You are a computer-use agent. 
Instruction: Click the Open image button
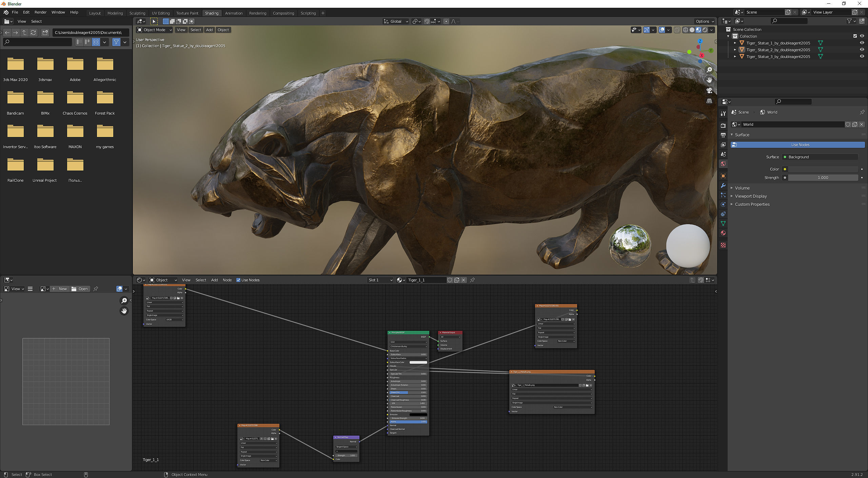(x=80, y=289)
